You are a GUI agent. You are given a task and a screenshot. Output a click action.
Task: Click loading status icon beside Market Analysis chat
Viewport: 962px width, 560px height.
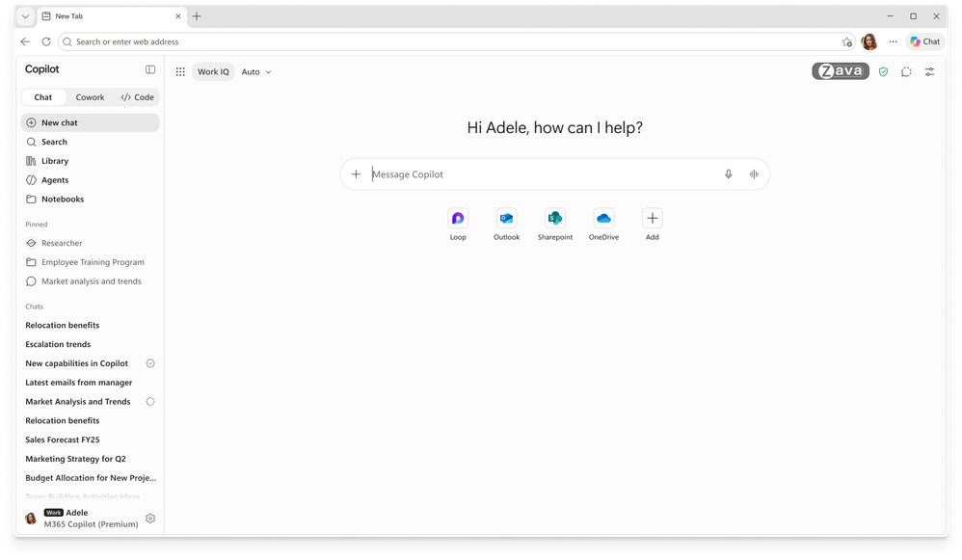150,402
